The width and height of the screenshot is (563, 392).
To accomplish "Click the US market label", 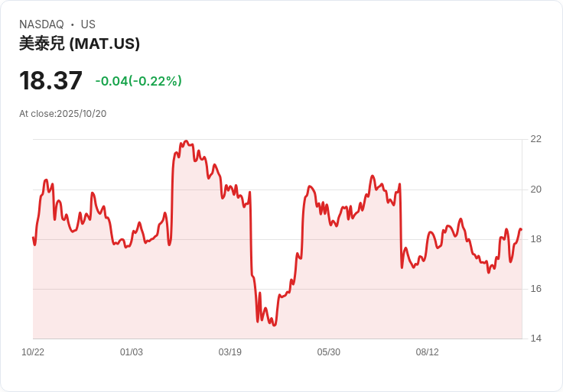I will [88, 24].
